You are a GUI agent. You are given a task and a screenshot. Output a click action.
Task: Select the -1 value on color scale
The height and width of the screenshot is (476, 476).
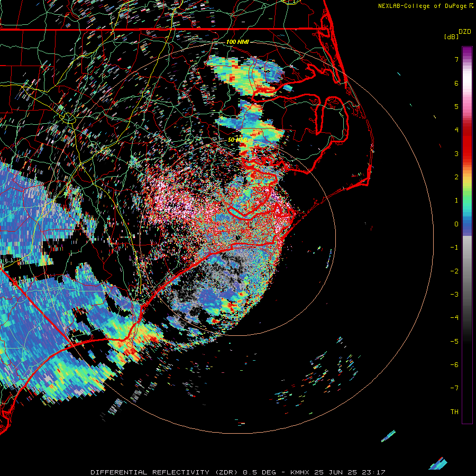coord(454,248)
